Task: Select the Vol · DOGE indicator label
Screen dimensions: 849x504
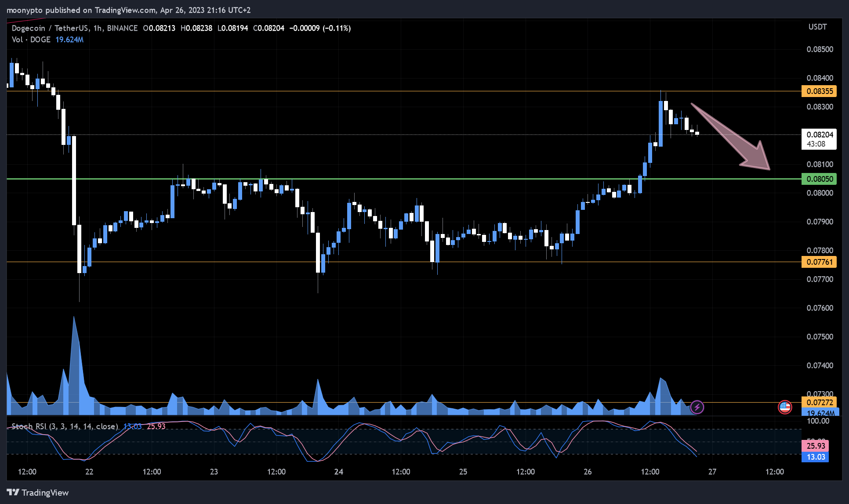Action: pyautogui.click(x=31, y=40)
